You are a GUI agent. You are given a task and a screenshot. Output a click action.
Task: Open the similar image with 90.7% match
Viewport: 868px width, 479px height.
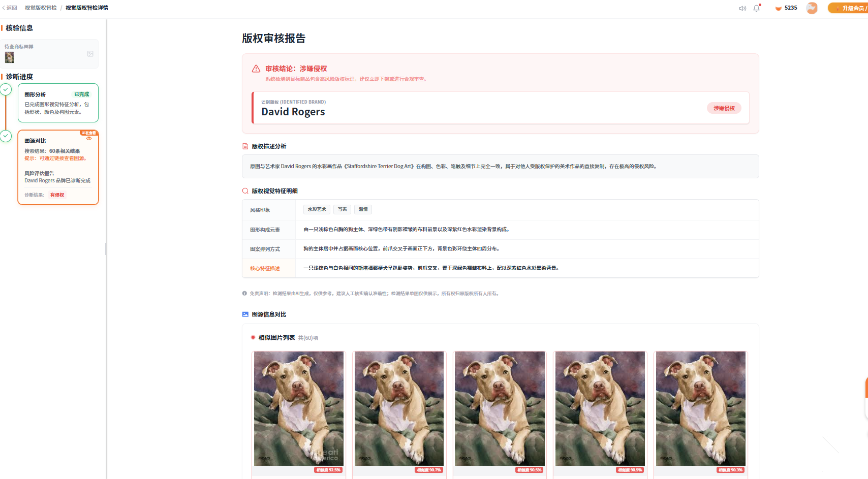[x=399, y=412]
